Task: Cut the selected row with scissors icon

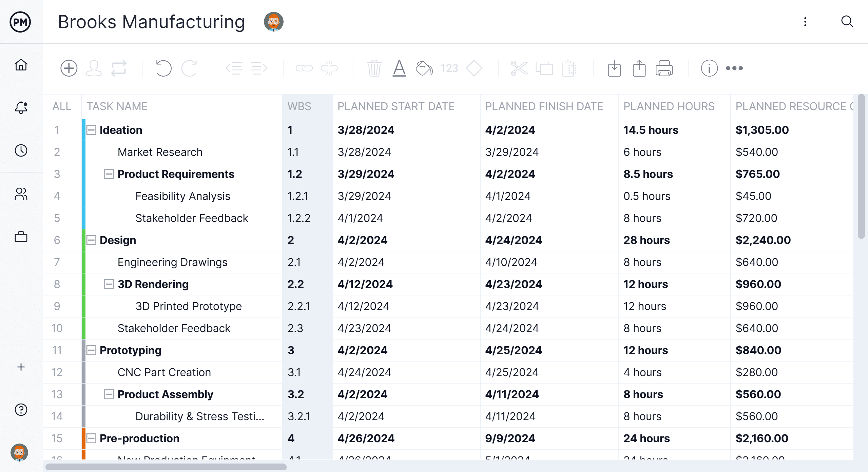Action: tap(519, 68)
